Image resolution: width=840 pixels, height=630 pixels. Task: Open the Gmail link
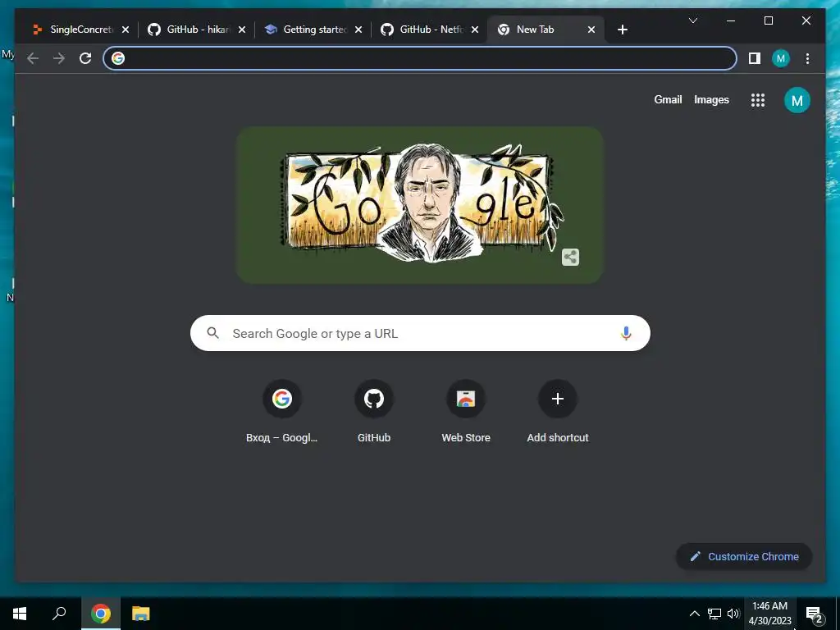click(668, 99)
